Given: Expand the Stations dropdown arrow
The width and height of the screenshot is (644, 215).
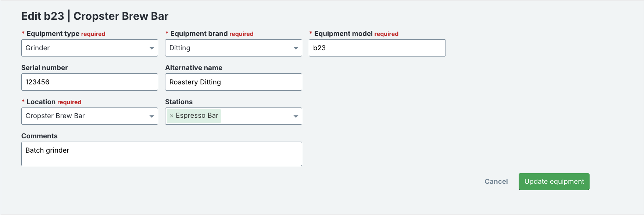Looking at the screenshot, I should [296, 116].
